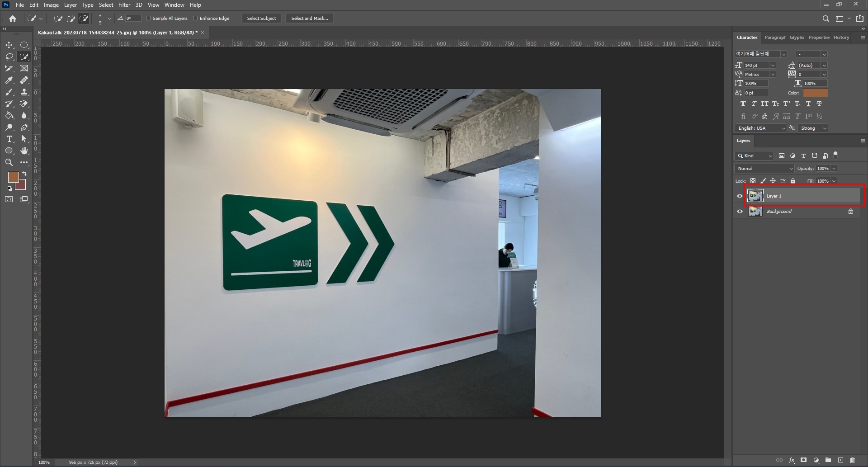Select the Paint Bucket tool
Viewport: 868px width, 467px height.
(9, 115)
